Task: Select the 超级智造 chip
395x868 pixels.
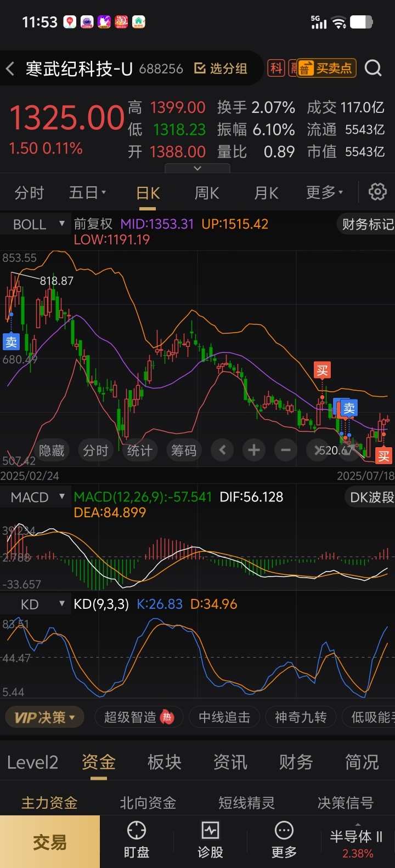Action: [138, 717]
